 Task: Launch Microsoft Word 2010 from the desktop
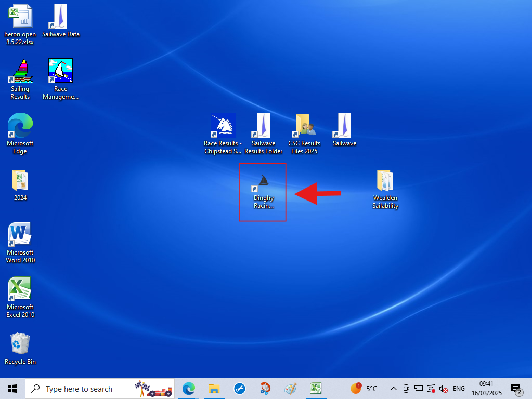pos(20,234)
